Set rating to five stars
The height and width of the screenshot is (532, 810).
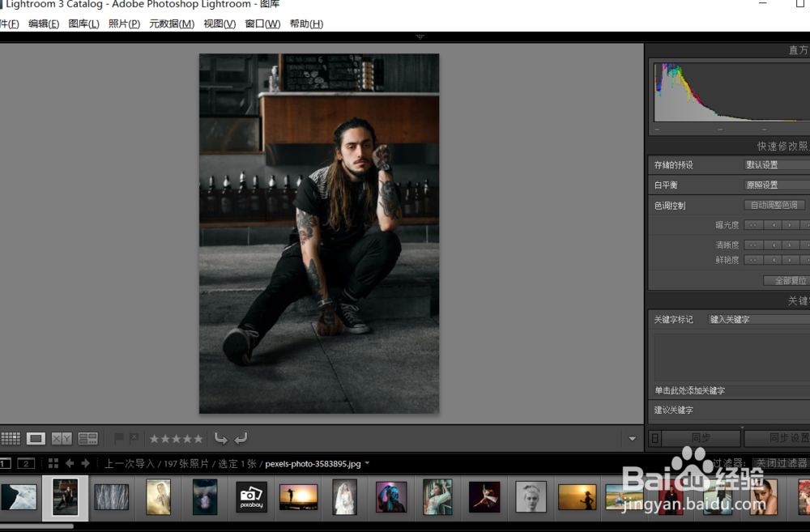[x=199, y=439]
